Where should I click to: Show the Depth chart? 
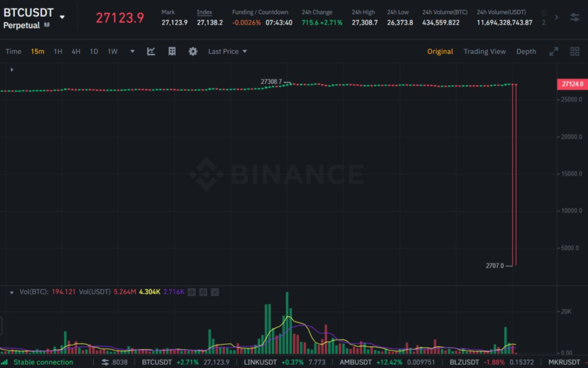(x=526, y=51)
